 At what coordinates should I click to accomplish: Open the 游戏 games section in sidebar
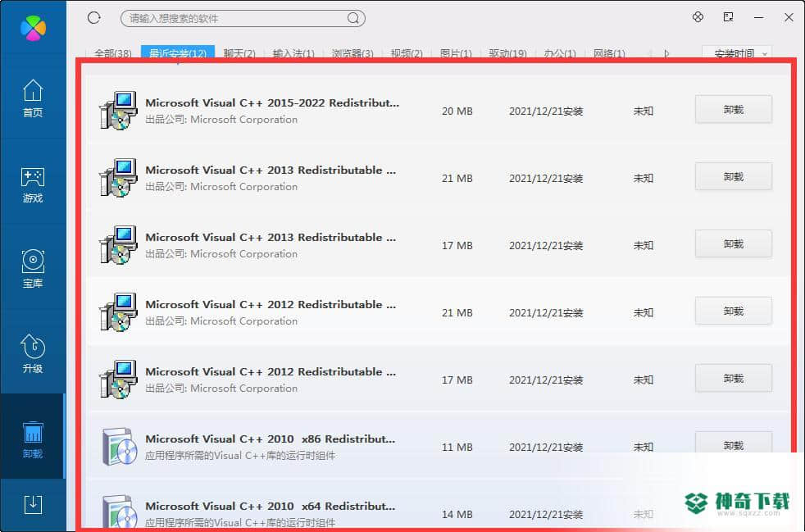[33, 184]
